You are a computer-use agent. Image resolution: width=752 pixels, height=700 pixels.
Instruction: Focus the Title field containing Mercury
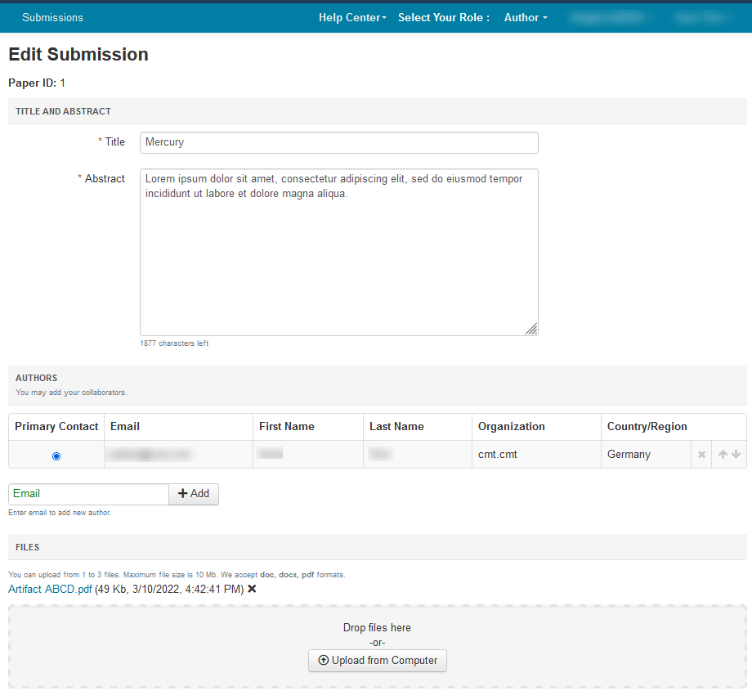point(338,142)
